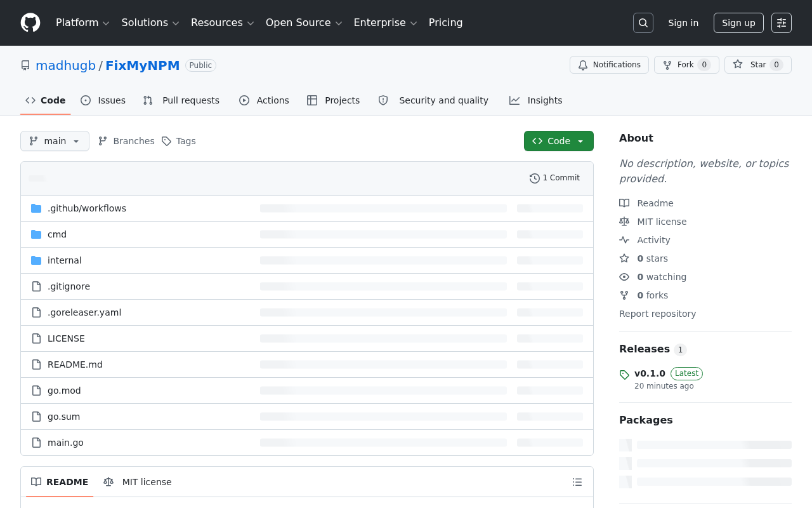Click the Sign up button

[738, 23]
